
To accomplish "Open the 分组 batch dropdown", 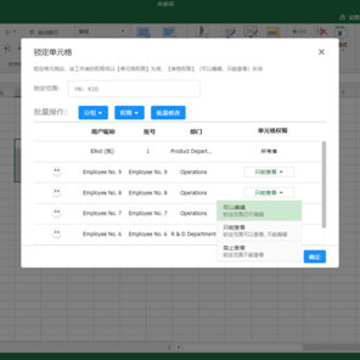I will pos(93,113).
